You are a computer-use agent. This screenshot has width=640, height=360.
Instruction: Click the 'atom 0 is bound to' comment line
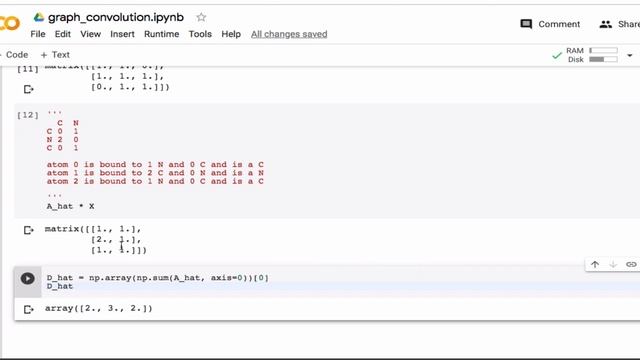(155, 164)
